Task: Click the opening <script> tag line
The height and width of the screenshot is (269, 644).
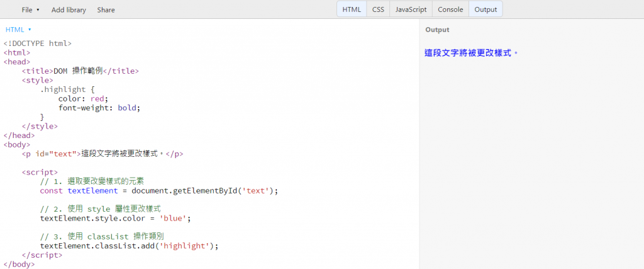Action: point(40,173)
